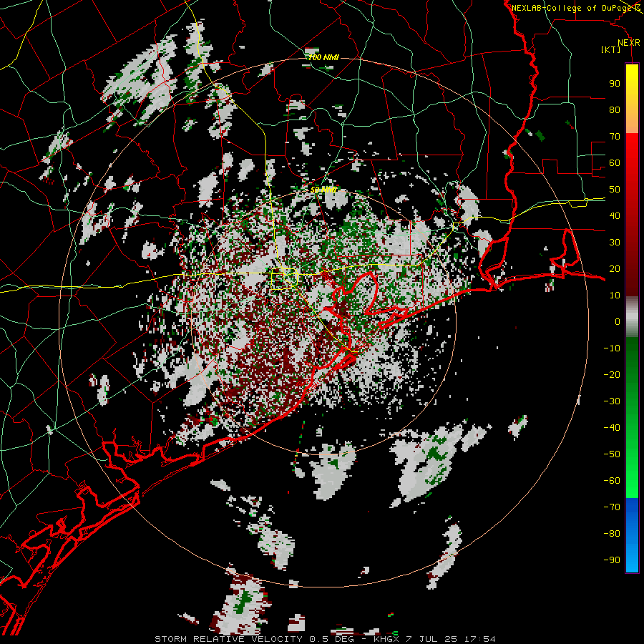644x644 pixels.
Task: Click the -10 value on the velocity scale
Action: coord(612,348)
